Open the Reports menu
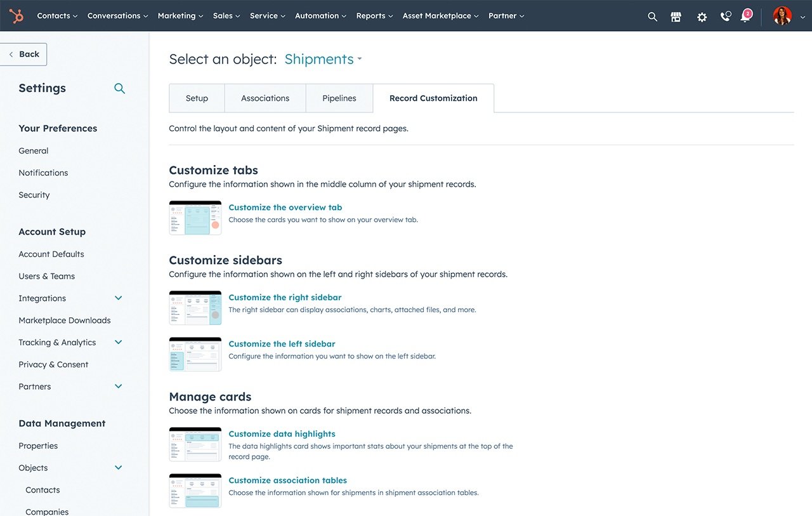The image size is (812, 516). (x=374, y=16)
